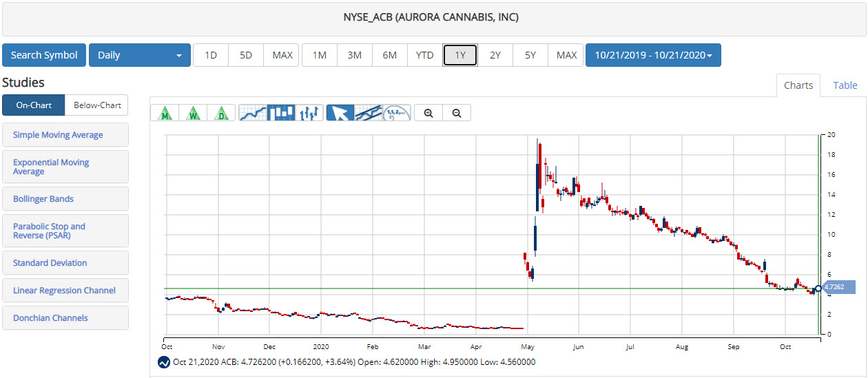The height and width of the screenshot is (378, 868).
Task: Switch to the Charts tab
Action: tap(798, 85)
